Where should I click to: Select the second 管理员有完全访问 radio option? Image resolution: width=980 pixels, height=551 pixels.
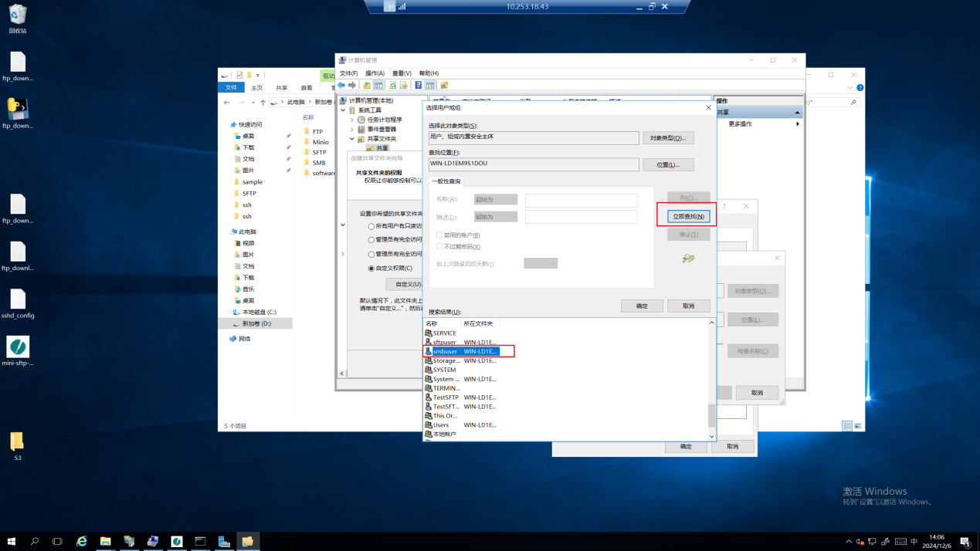coord(371,254)
